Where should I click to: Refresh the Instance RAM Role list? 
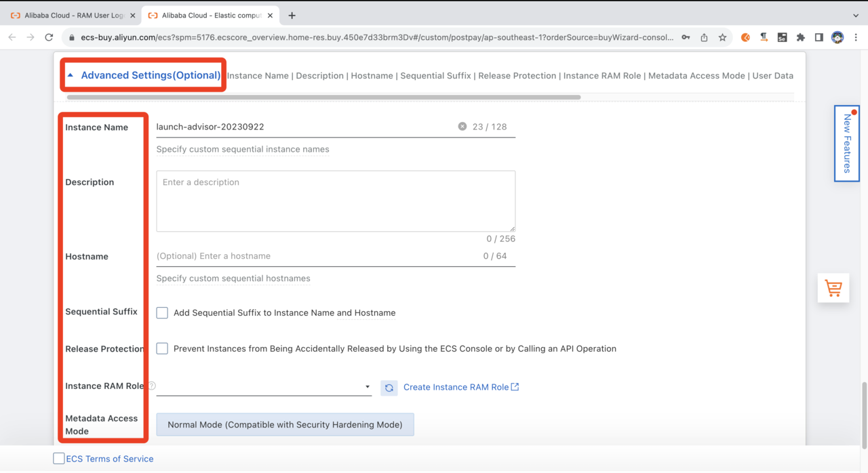(389, 388)
